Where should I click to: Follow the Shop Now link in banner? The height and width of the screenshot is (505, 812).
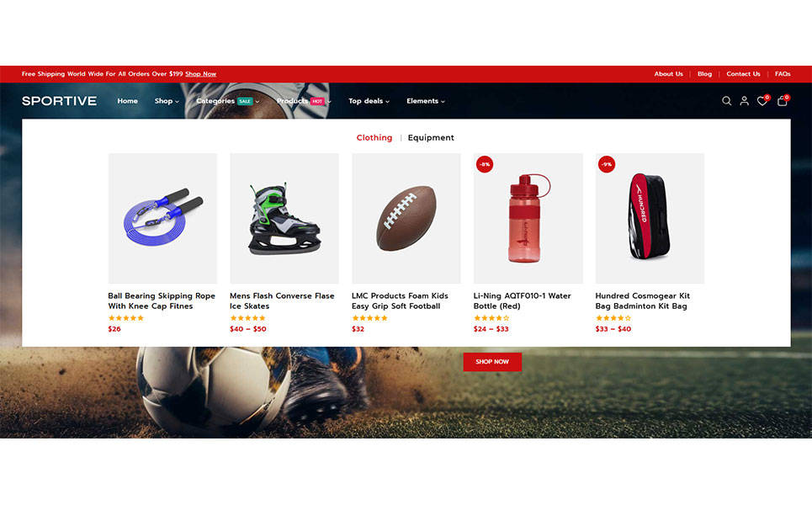click(201, 74)
